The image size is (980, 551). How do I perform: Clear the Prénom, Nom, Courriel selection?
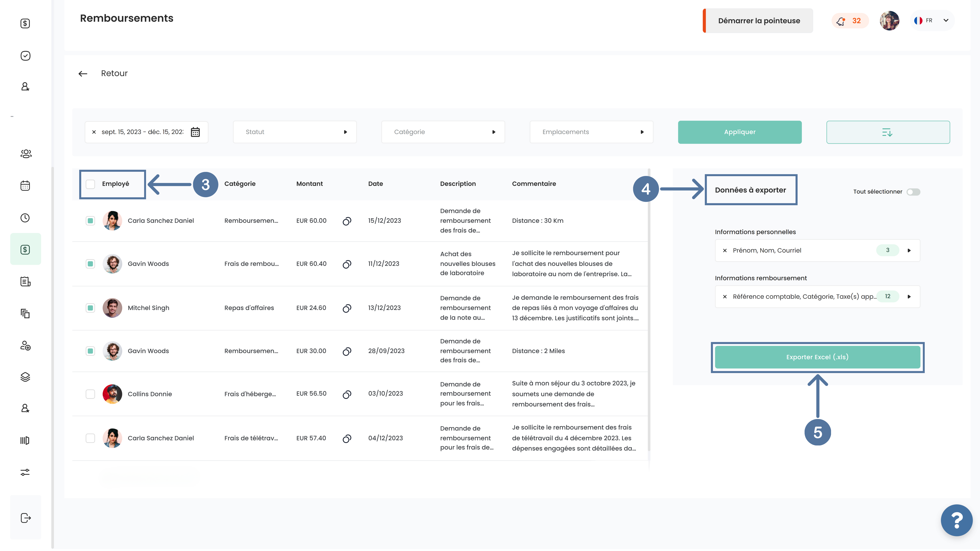pyautogui.click(x=725, y=251)
